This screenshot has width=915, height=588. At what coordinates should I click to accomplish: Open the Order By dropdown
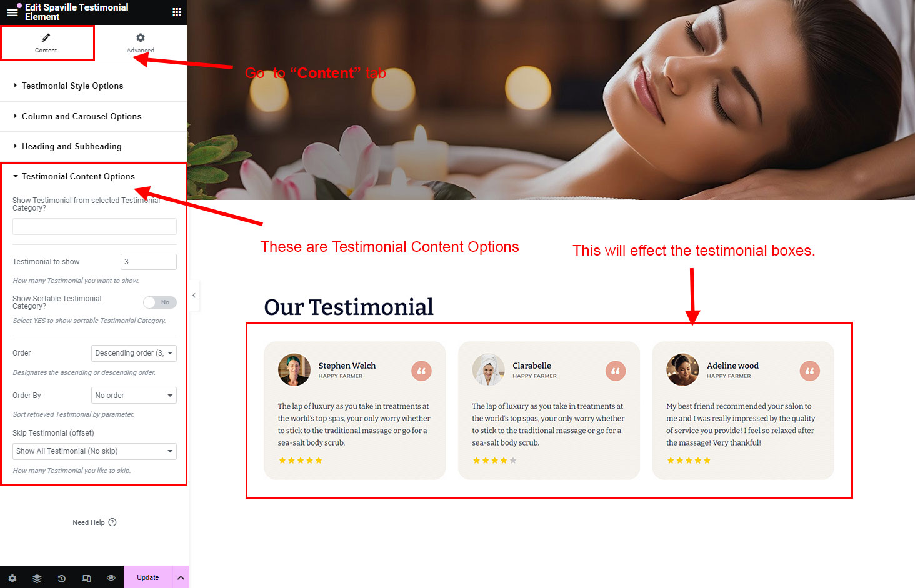click(x=134, y=396)
